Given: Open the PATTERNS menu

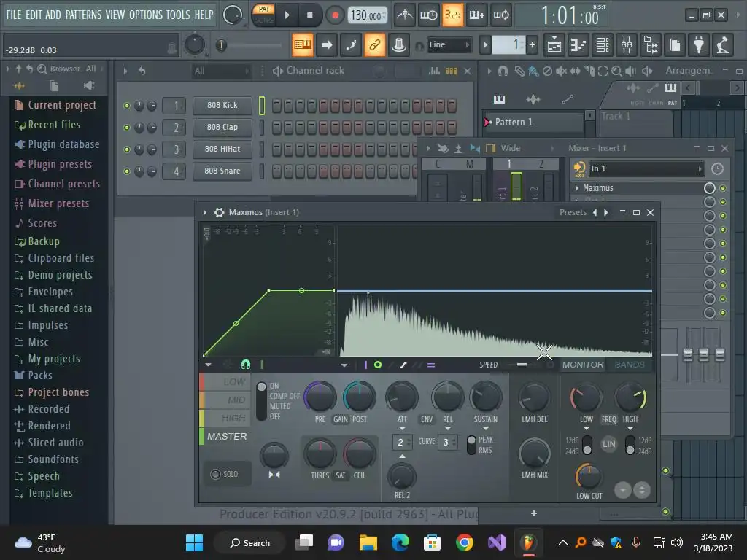Looking at the screenshot, I should [83, 15].
